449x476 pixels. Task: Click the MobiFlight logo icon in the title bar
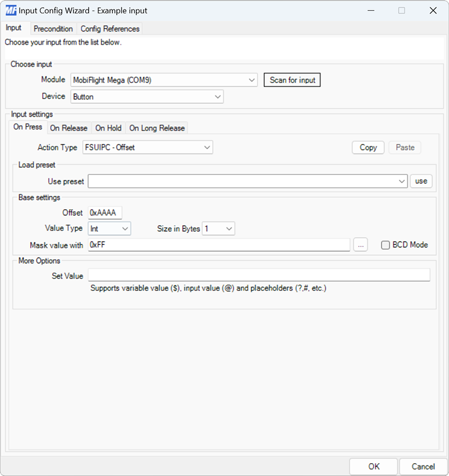pos(9,10)
